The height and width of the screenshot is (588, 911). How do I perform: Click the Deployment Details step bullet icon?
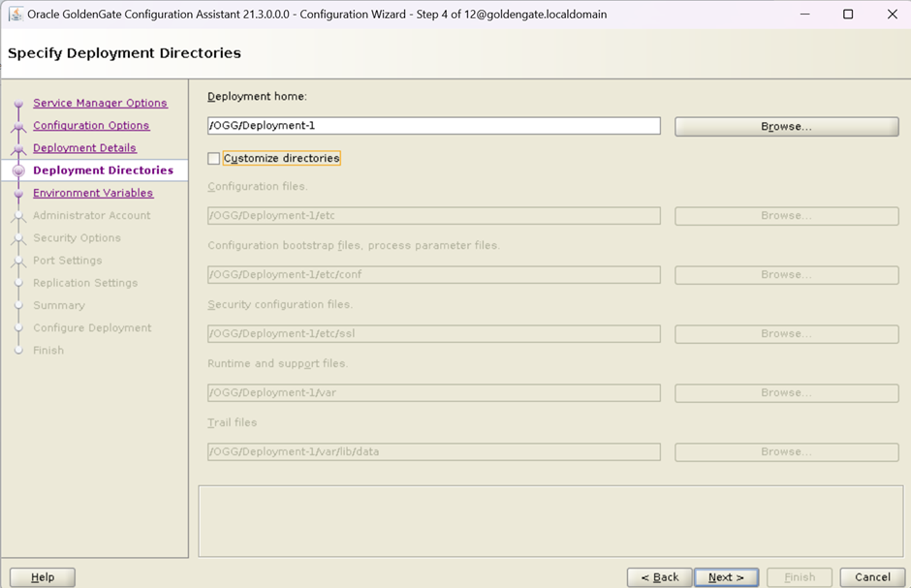(17, 149)
